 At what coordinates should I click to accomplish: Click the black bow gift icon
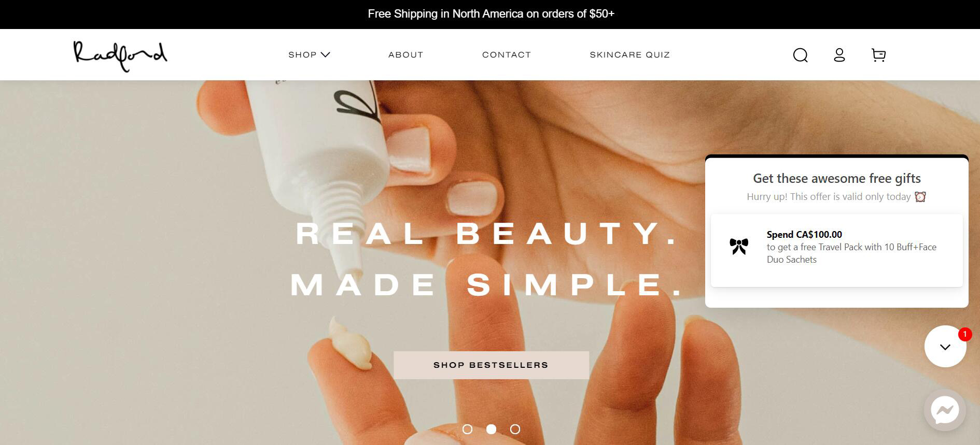(739, 246)
